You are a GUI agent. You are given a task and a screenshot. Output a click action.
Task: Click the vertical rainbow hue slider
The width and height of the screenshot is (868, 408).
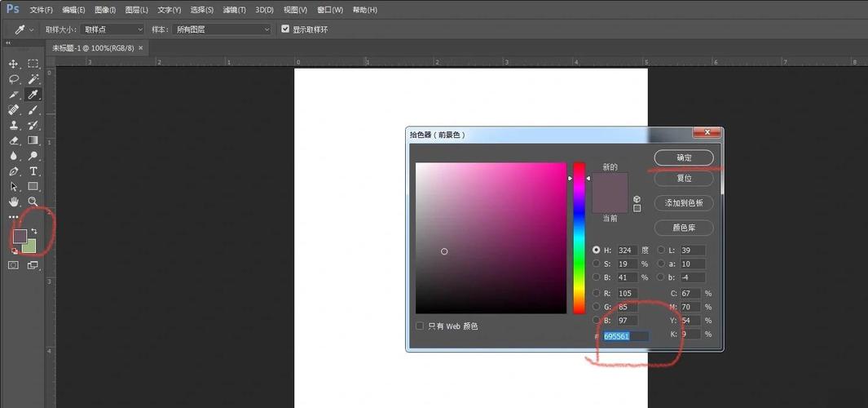(x=579, y=237)
